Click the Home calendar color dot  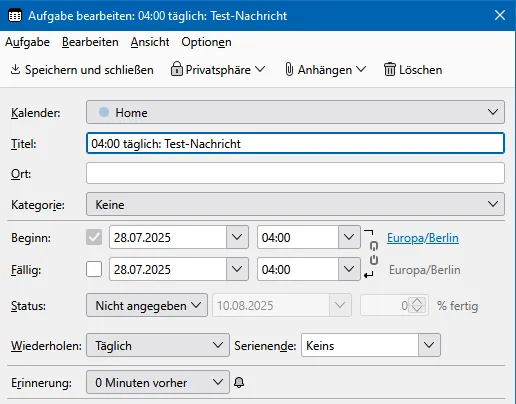tap(104, 112)
